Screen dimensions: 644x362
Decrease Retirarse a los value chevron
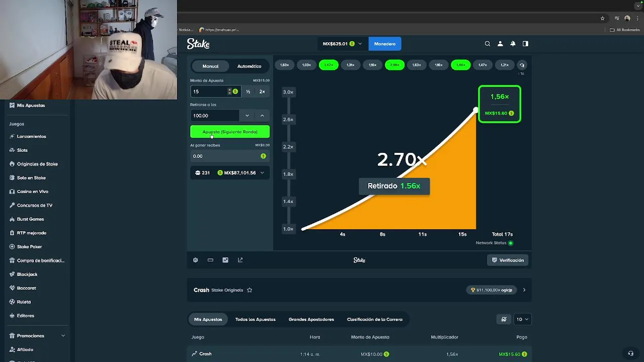click(247, 116)
